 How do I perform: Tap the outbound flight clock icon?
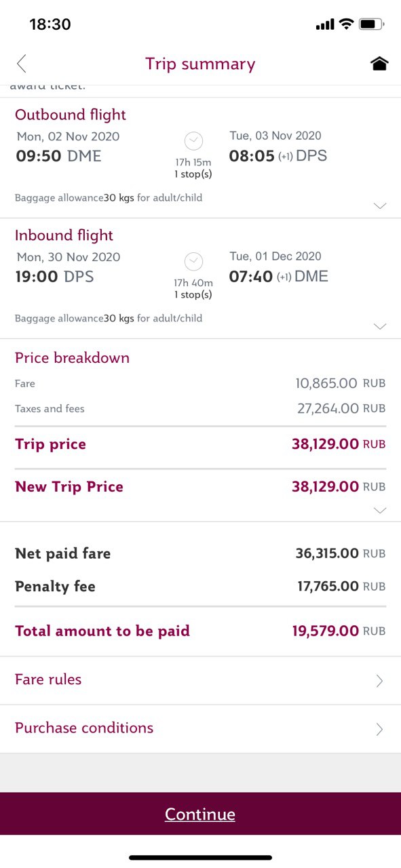pyautogui.click(x=193, y=141)
